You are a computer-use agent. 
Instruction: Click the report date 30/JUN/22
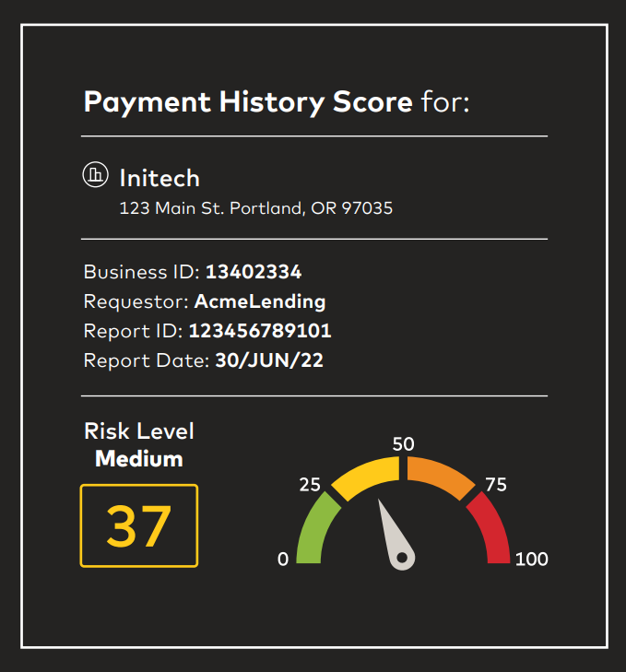[269, 360]
